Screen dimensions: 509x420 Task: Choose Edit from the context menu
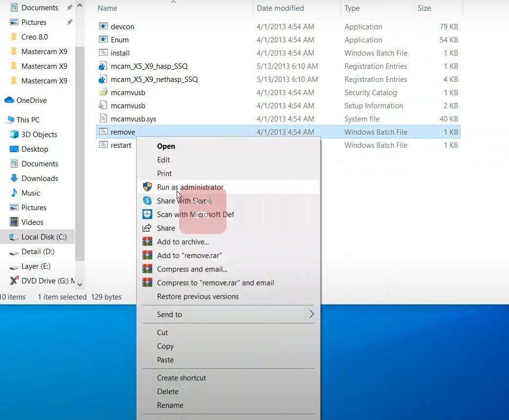(x=163, y=160)
